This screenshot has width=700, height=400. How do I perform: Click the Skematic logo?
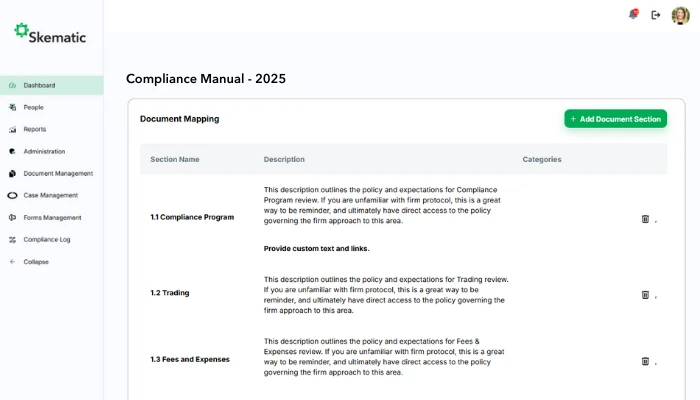50,34
